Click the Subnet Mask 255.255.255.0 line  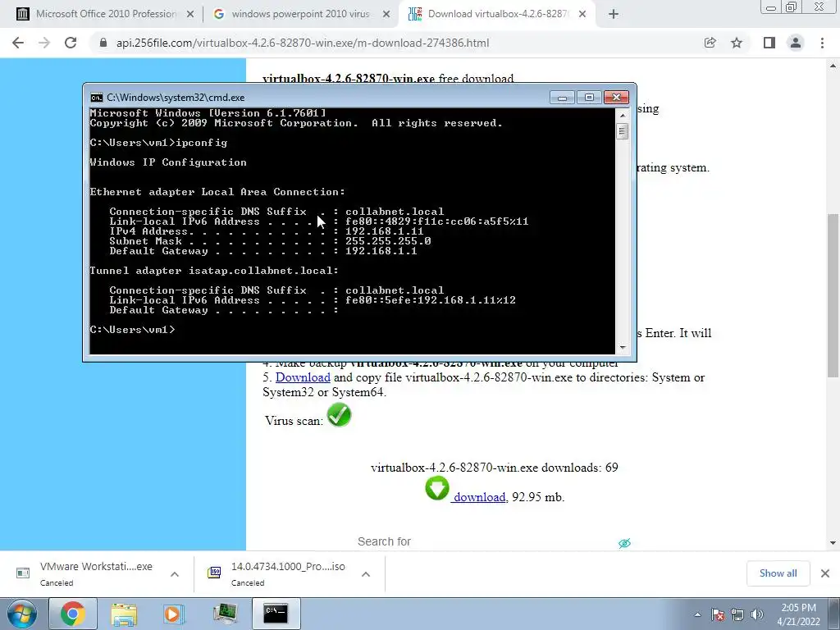270,241
